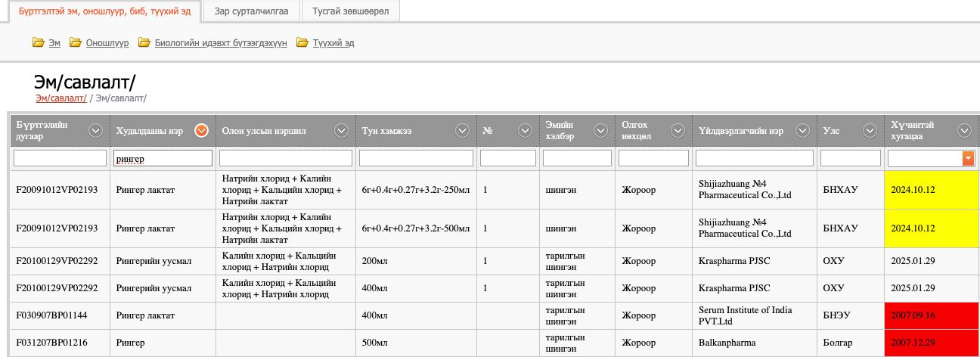Image resolution: width=980 pixels, height=357 pixels.
Task: Click the orange sort arrow on Худалдааны нэр
Action: click(x=201, y=131)
